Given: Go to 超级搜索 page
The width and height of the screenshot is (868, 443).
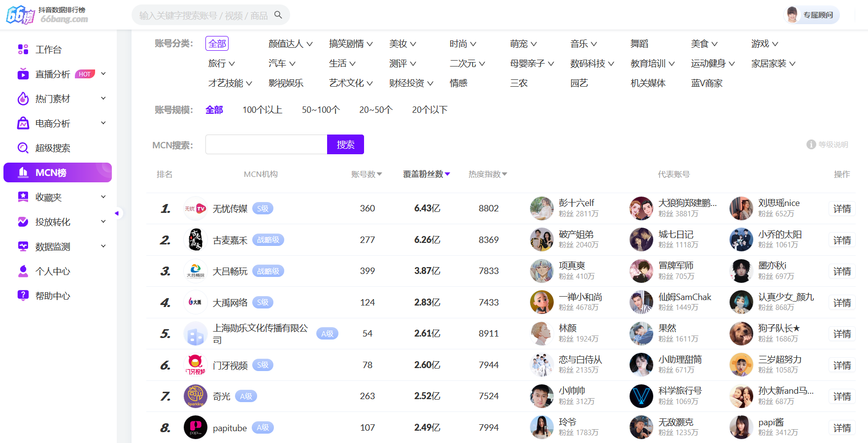Looking at the screenshot, I should tap(58, 148).
